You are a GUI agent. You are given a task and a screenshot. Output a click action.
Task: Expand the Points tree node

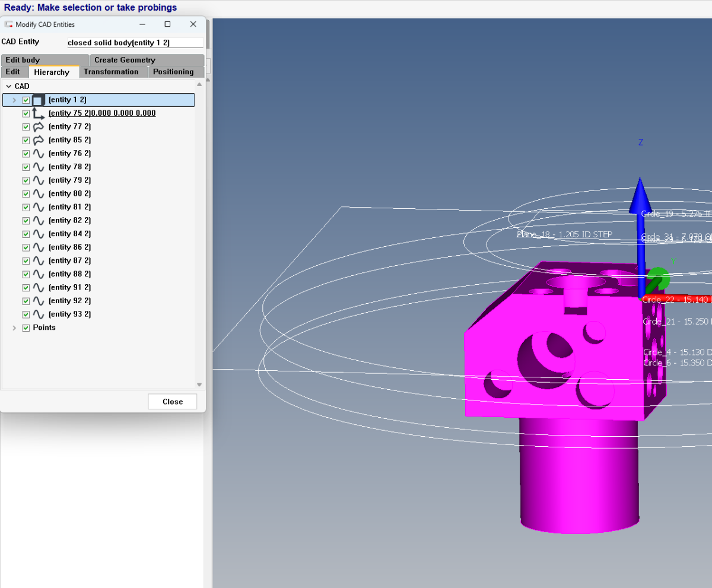pyautogui.click(x=14, y=328)
